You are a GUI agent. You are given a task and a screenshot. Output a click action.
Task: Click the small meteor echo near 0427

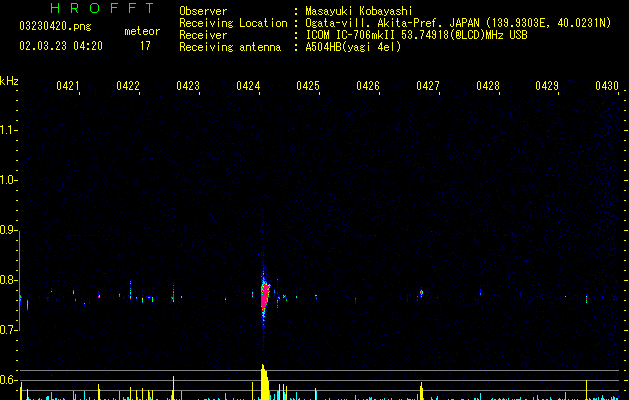(x=421, y=293)
